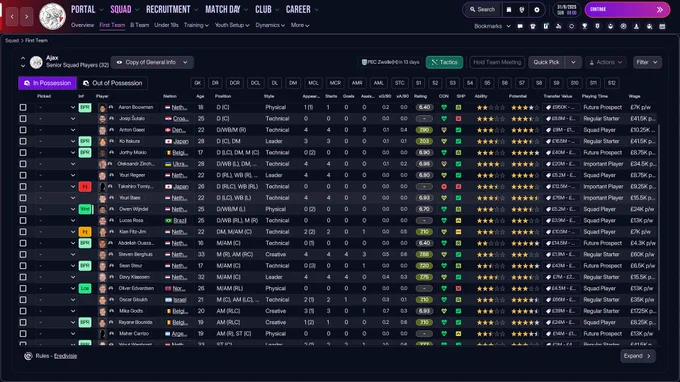The image size is (680, 382).
Task: Click the Quick Pick button
Action: tap(546, 62)
